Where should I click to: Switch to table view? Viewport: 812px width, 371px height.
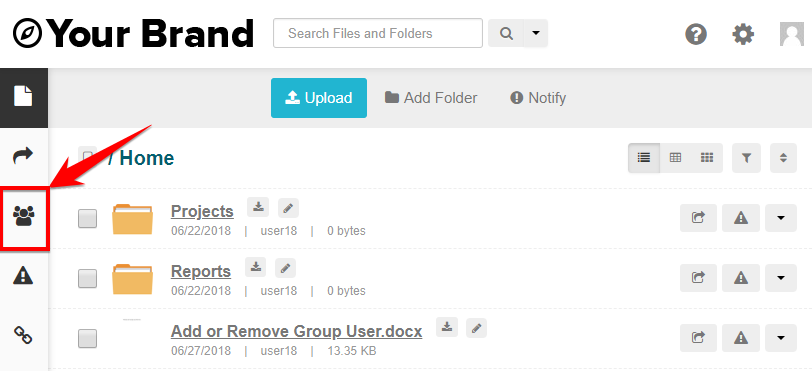[675, 158]
